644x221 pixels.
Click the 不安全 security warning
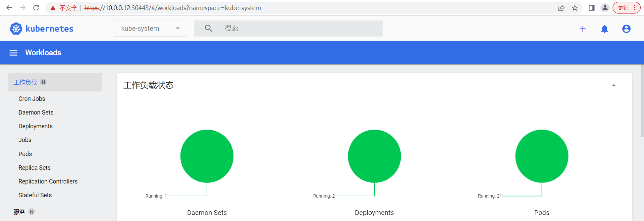click(64, 8)
